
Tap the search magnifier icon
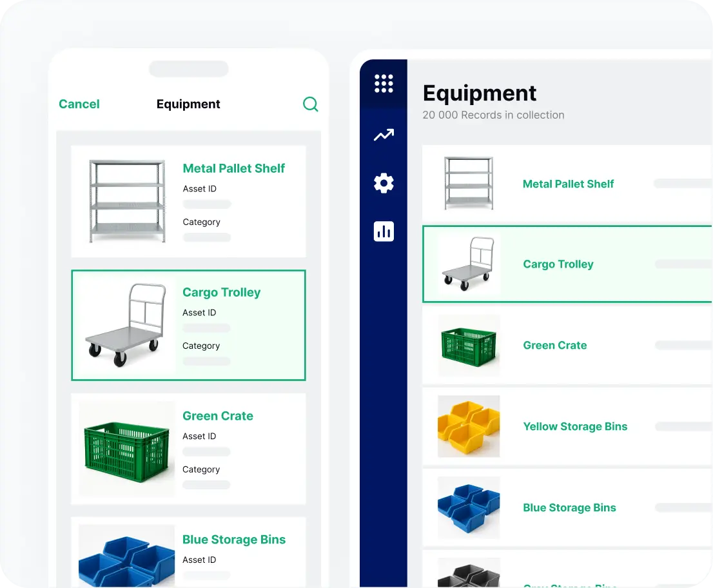coord(310,104)
